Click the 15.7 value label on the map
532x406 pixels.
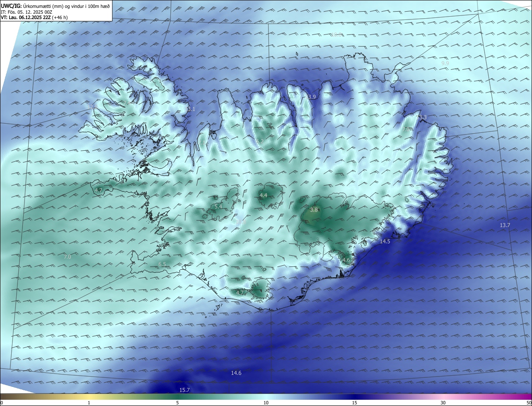(185, 390)
